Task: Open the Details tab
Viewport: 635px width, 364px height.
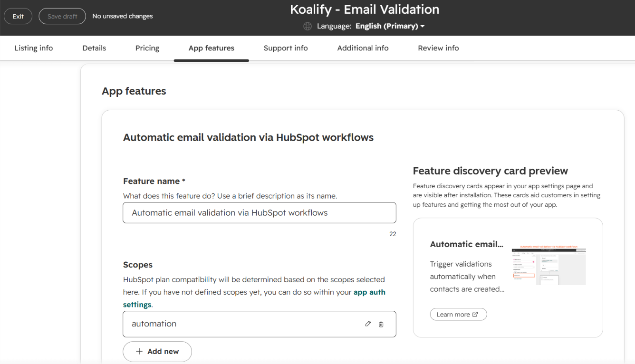Action: pyautogui.click(x=94, y=48)
